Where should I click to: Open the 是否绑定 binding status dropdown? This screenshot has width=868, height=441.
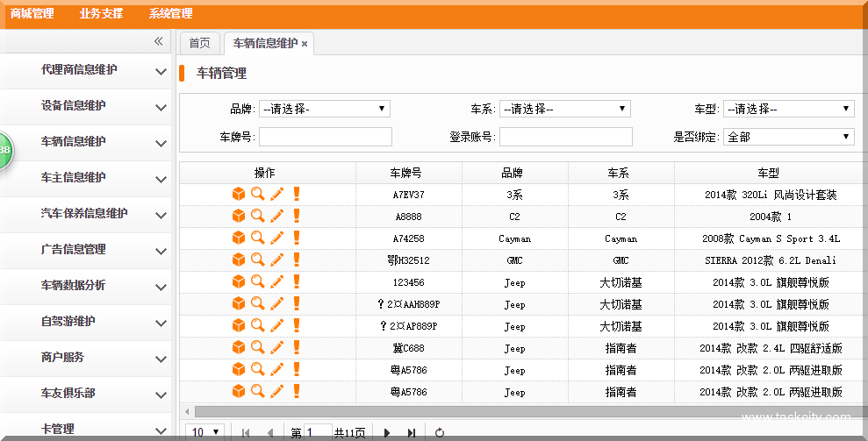click(x=788, y=137)
